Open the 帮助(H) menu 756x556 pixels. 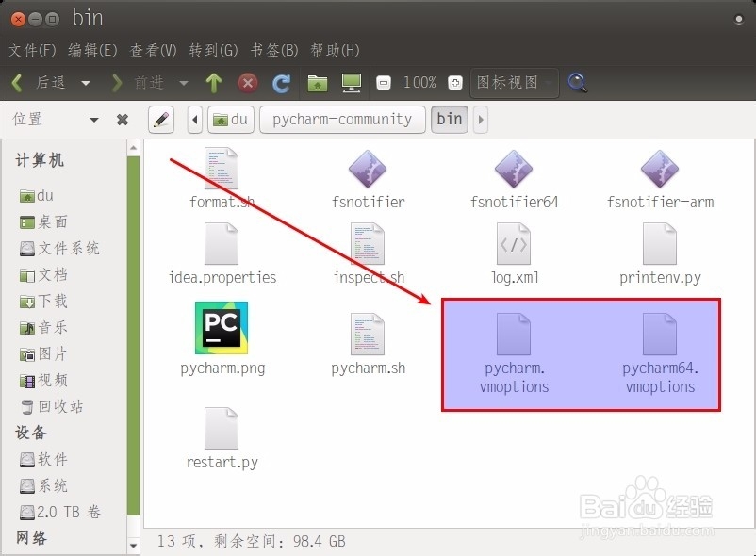[x=335, y=50]
